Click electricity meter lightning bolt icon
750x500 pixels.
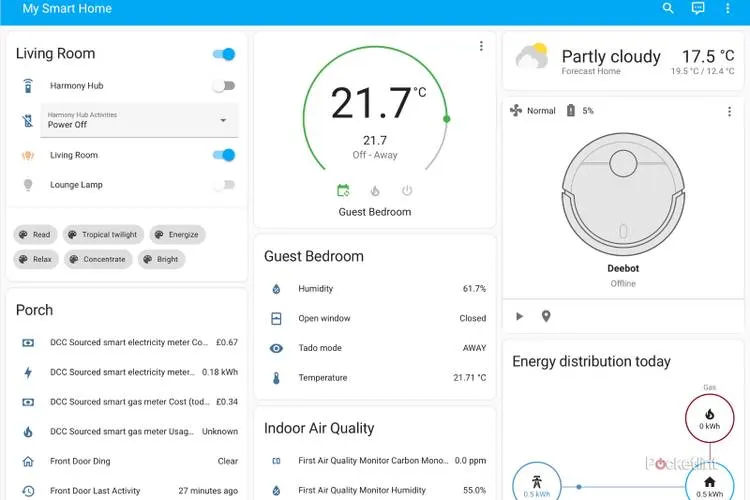pos(28,372)
